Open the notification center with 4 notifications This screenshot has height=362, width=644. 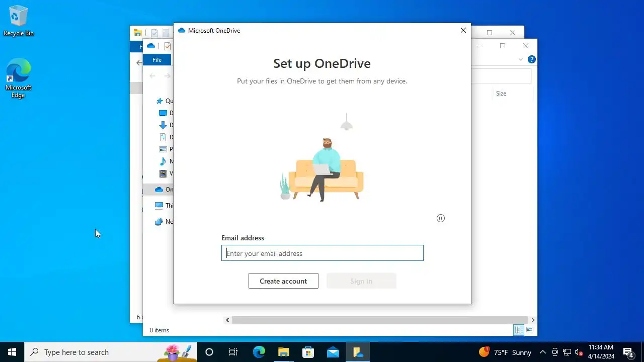[628, 352]
